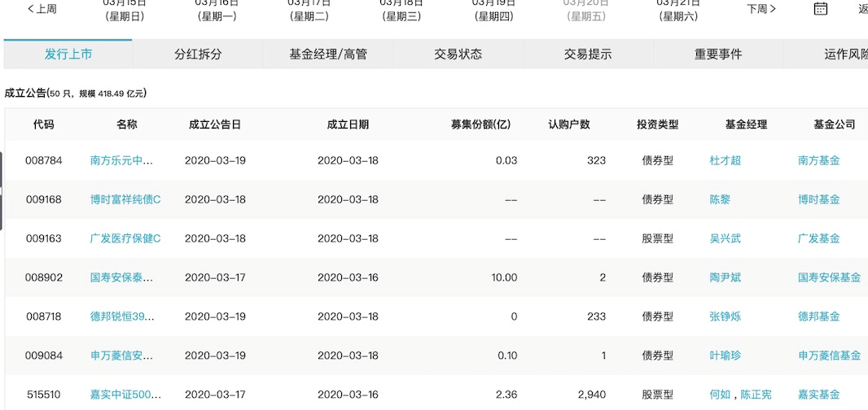Click the 募集份额(亿) column header
868x410 pixels.
480,124
